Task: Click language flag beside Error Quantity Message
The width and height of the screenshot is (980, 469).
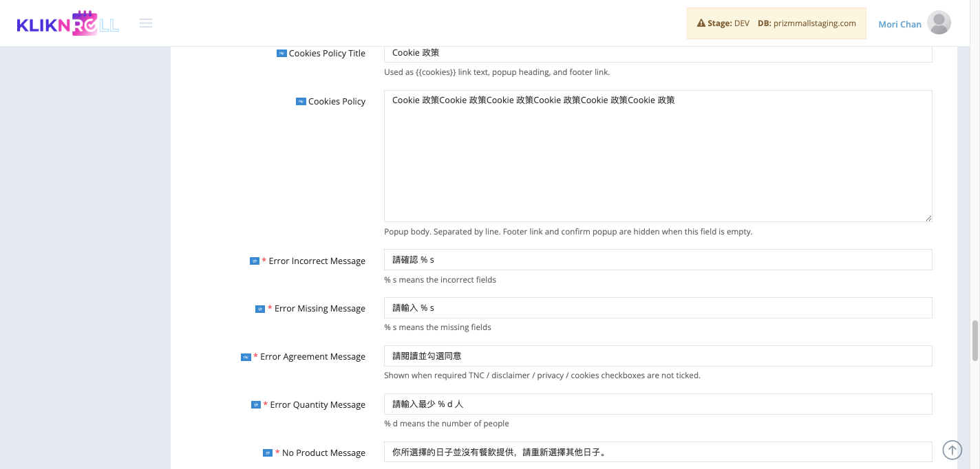Action: (x=256, y=405)
